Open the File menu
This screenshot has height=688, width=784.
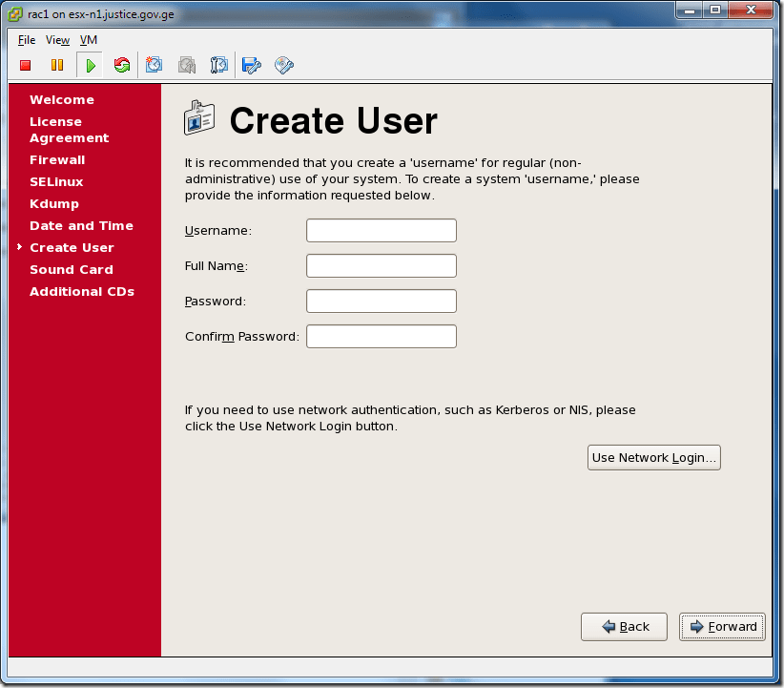point(26,40)
